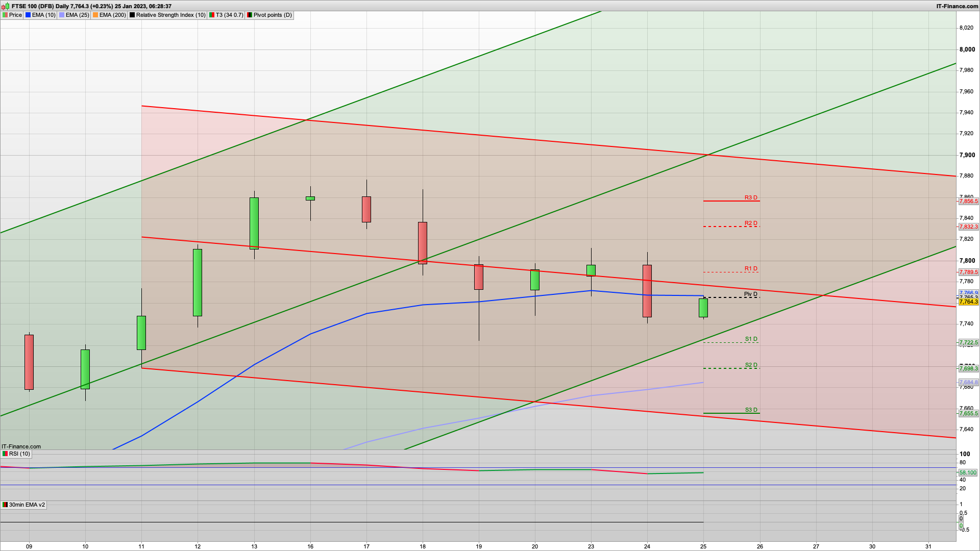
Task: Toggle the EMA (25) indicator
Action: pyautogui.click(x=61, y=15)
